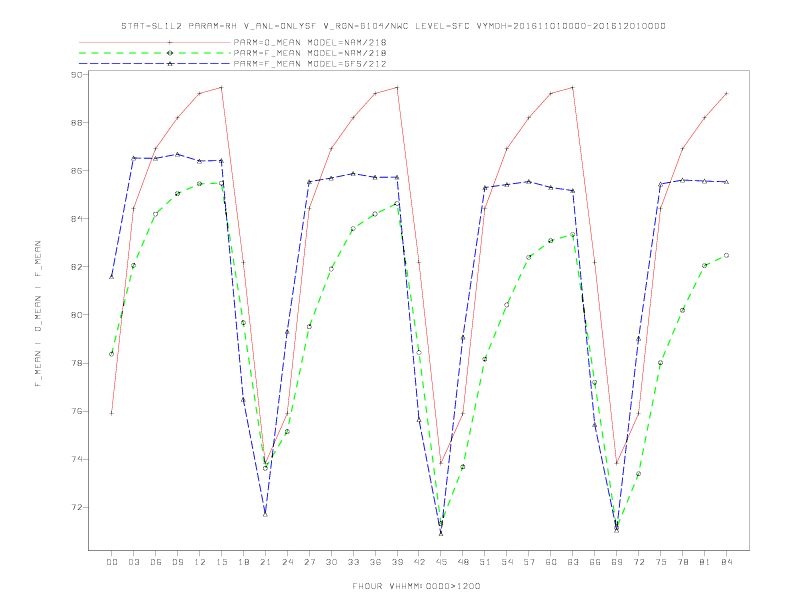Click x-axis forecast hour label 75

click(x=661, y=562)
